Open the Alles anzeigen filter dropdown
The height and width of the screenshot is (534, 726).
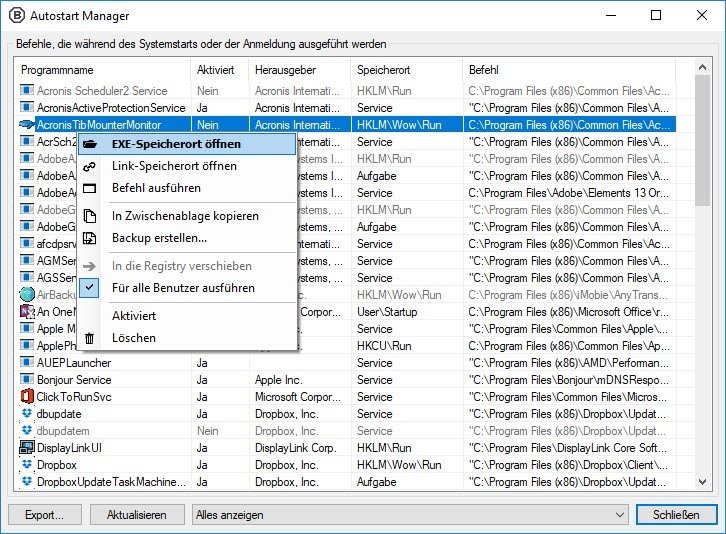click(x=410, y=515)
